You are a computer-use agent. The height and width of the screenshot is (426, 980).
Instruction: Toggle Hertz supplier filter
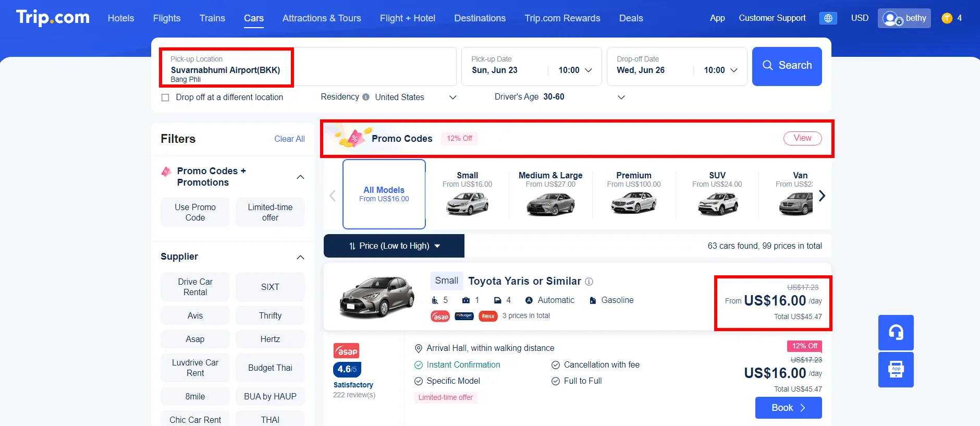[270, 339]
